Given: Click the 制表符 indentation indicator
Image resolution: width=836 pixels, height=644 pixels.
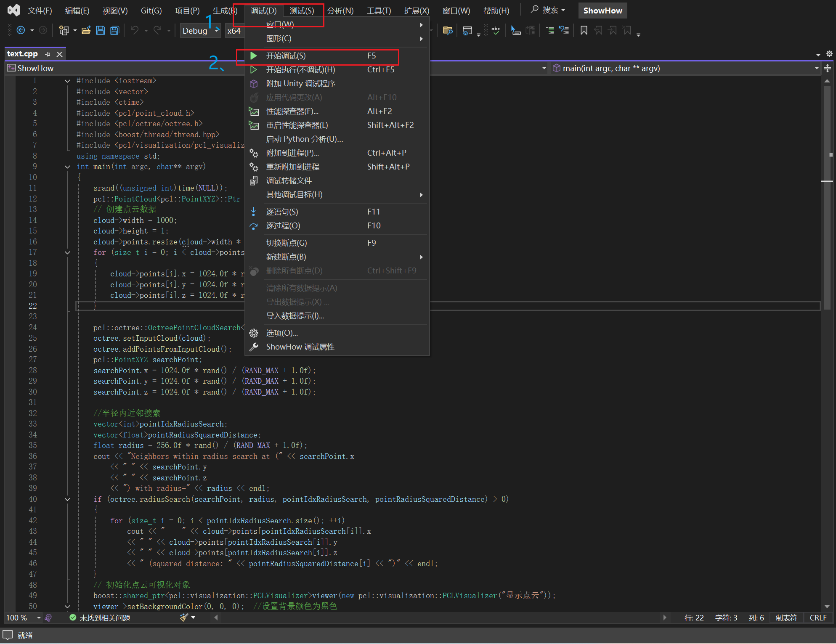Looking at the screenshot, I should (786, 617).
